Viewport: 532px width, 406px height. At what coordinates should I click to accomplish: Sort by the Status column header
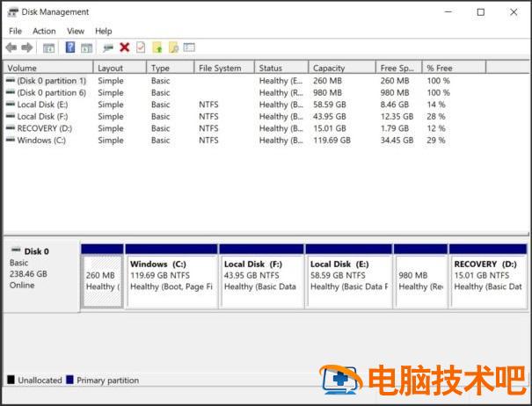[x=281, y=68]
